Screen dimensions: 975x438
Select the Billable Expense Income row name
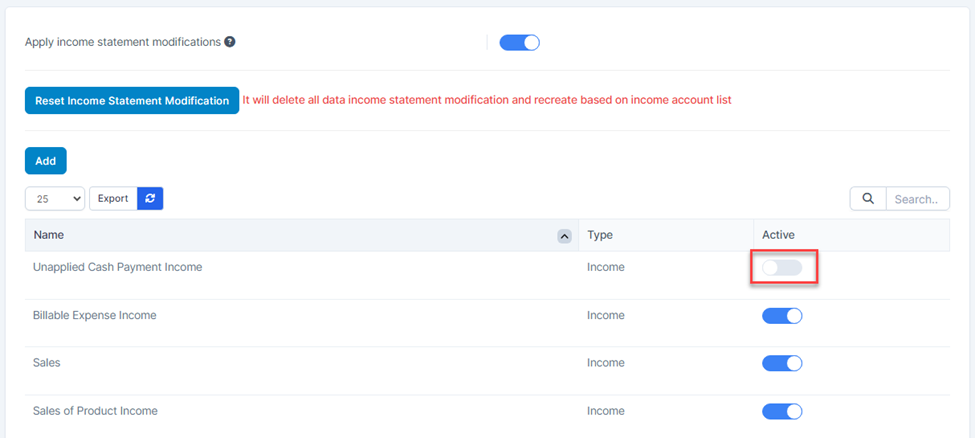(95, 315)
